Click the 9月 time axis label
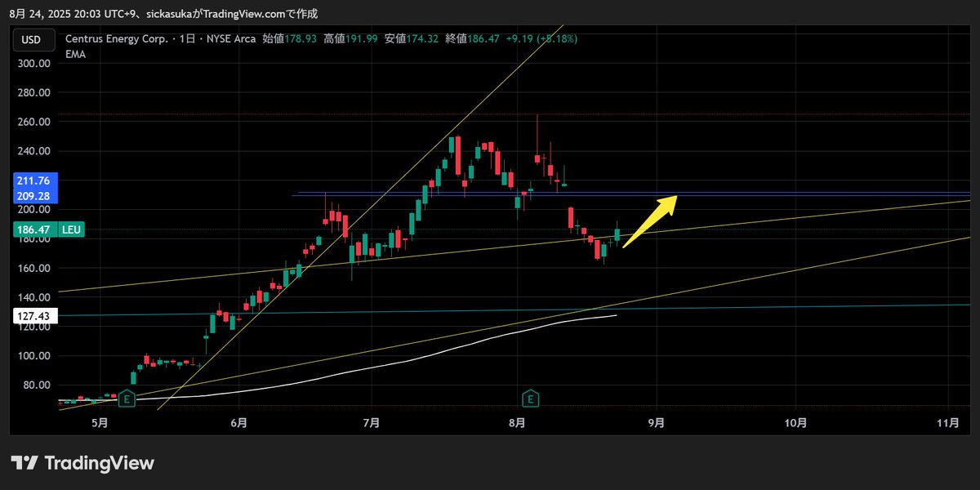Screen dimensions: 980x490 [657, 423]
